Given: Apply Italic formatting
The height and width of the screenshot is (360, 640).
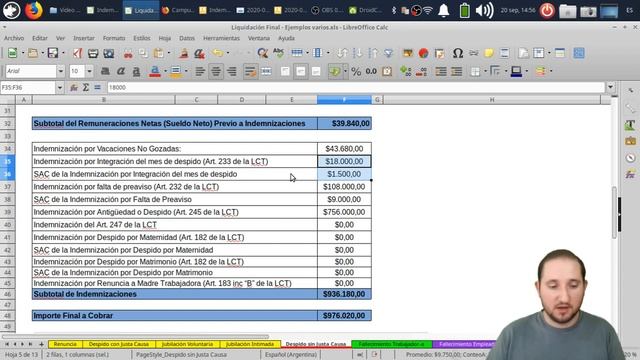Looking at the screenshot, I should click(x=121, y=71).
